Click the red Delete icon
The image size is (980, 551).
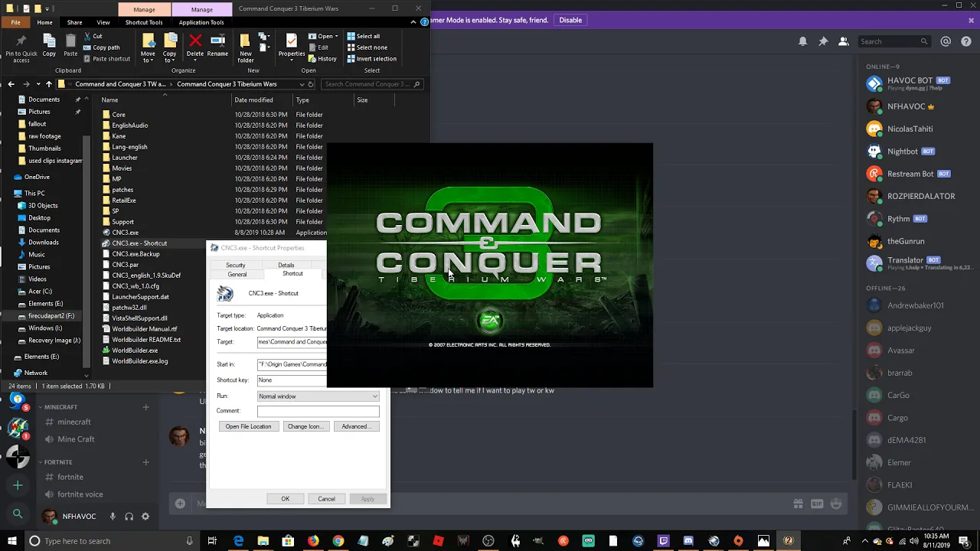pos(195,46)
